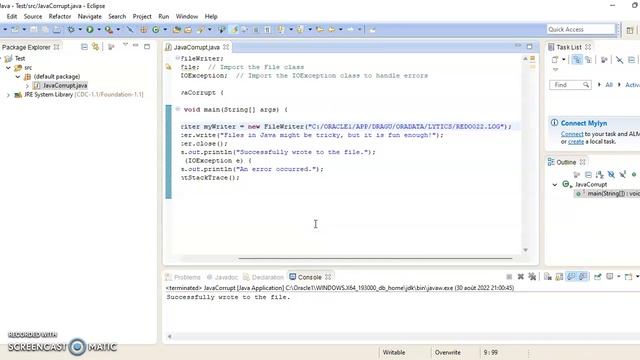
Task: Click the Clear Console icon
Action: [x=548, y=277]
